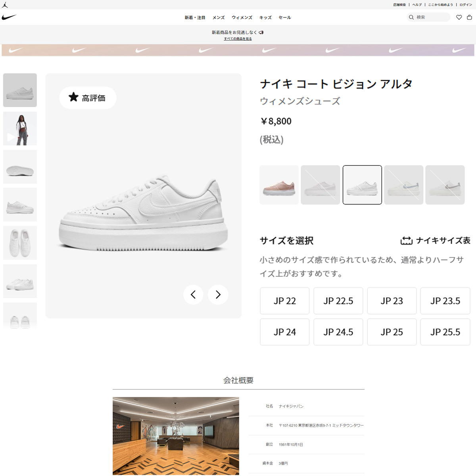This screenshot has width=476, height=476.
Task: Open the 新着・注目 menu
Action: coord(195,17)
